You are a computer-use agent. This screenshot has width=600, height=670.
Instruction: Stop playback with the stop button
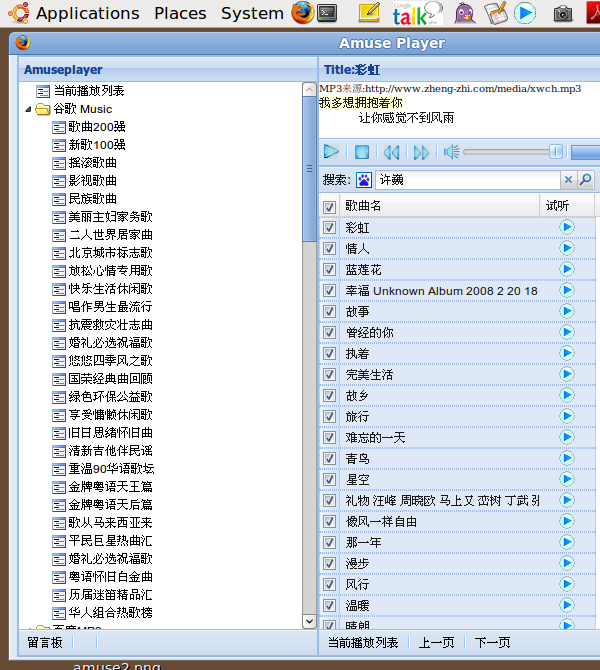point(362,152)
